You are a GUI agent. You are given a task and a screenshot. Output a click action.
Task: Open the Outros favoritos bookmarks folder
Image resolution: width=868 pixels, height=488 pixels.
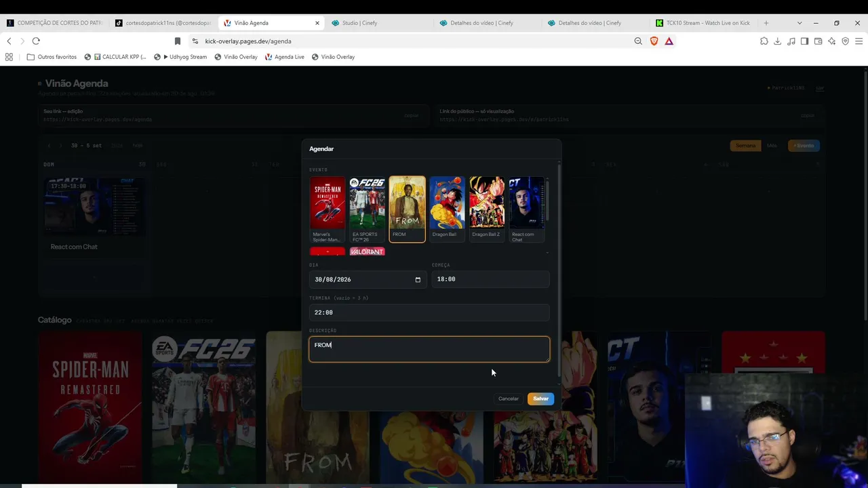[x=52, y=57]
